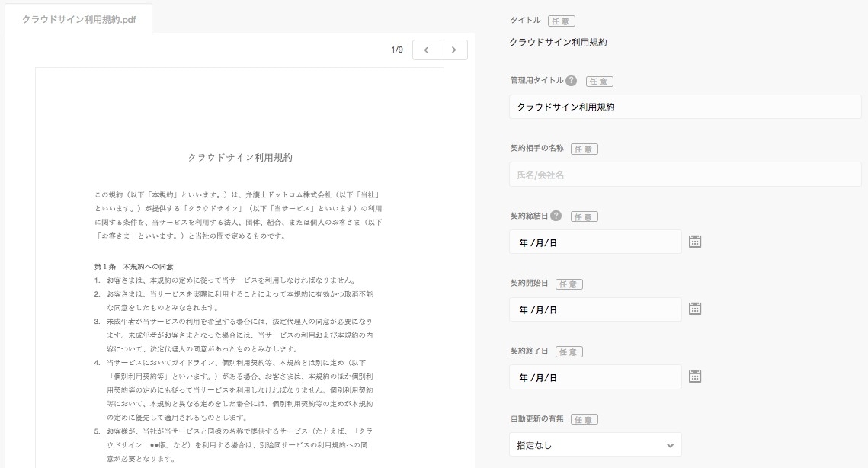The image size is (868, 468).
Task: Click the 自動更新の有無 label
Action: click(x=537, y=418)
